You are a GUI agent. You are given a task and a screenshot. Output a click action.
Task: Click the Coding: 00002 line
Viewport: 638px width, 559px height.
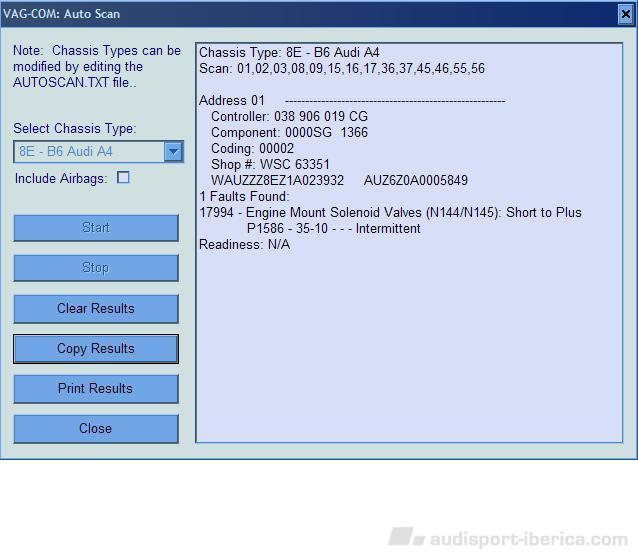coord(252,148)
